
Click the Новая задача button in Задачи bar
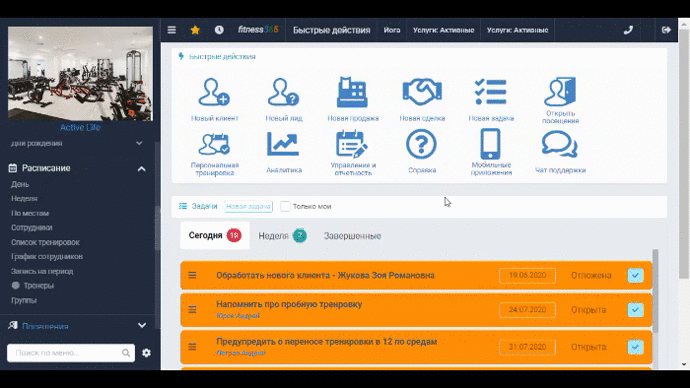point(248,206)
